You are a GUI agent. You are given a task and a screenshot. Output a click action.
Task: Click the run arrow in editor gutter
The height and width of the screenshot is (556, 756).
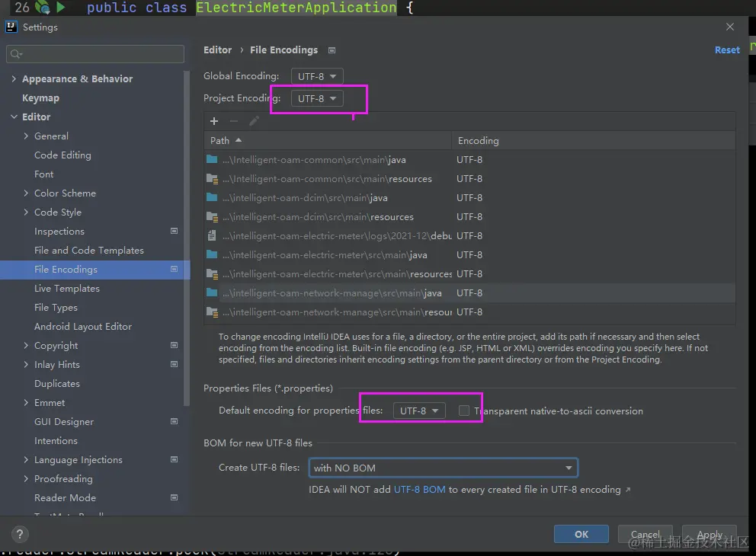tap(61, 7)
